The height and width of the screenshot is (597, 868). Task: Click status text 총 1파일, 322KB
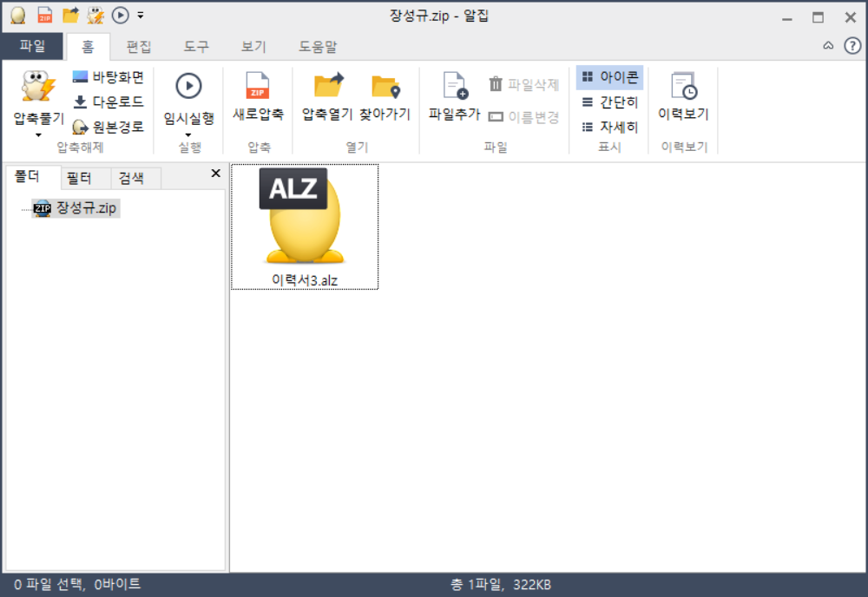501,585
